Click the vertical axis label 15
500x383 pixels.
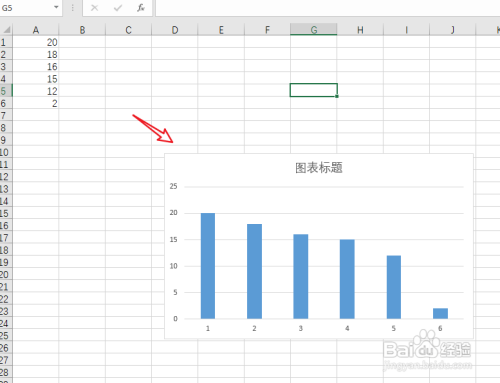(173, 239)
